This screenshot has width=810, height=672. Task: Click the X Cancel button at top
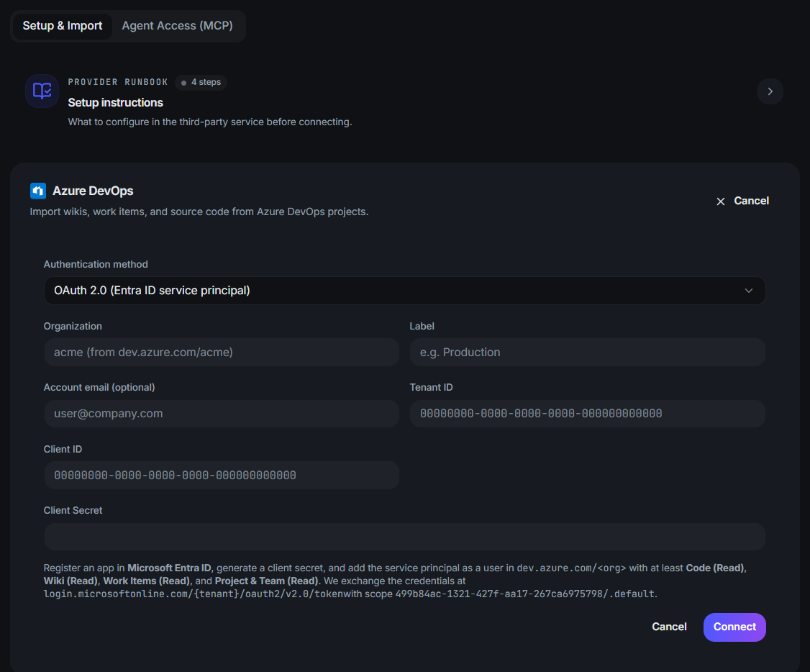coord(742,201)
